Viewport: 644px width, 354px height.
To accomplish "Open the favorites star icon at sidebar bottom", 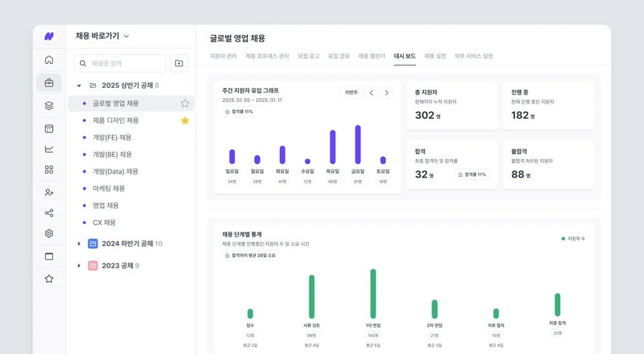I will click(x=49, y=279).
